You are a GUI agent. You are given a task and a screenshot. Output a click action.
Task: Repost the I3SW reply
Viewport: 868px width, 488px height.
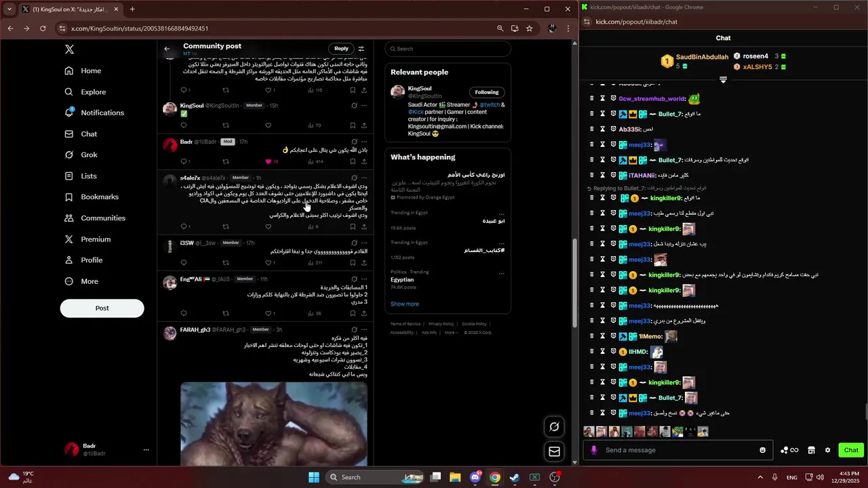[x=226, y=262]
